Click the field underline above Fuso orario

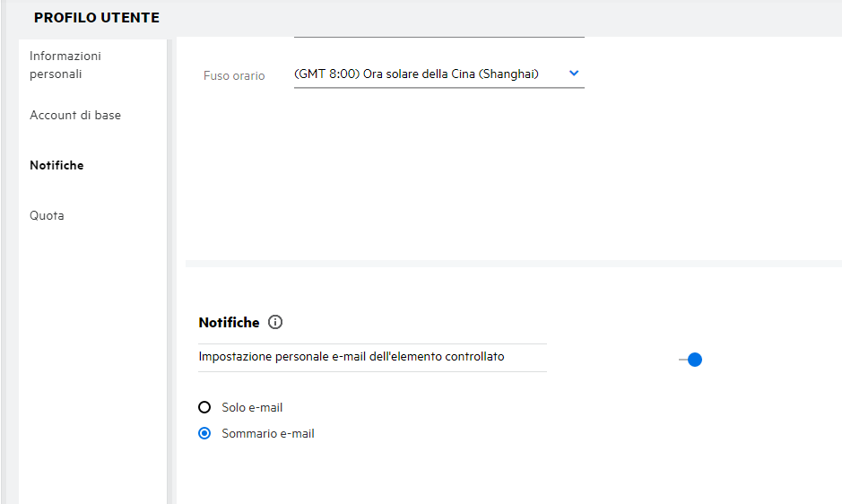click(438, 37)
